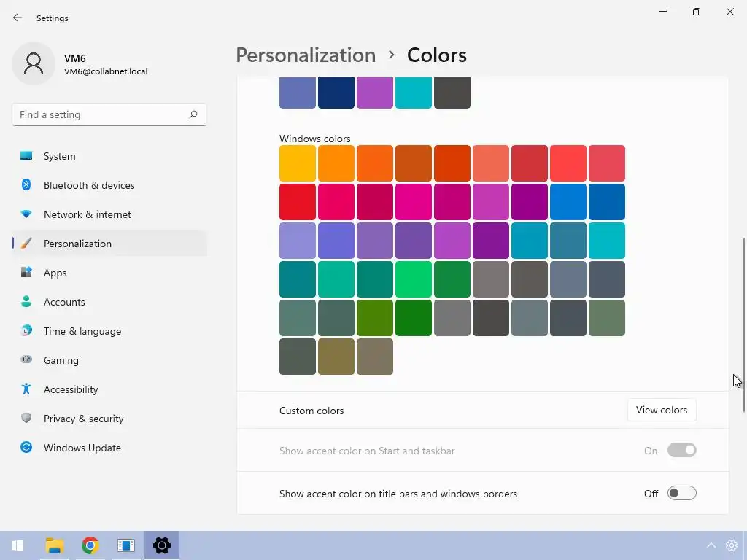The image size is (747, 560).
Task: Click the System monitor icon
Action: 26,156
